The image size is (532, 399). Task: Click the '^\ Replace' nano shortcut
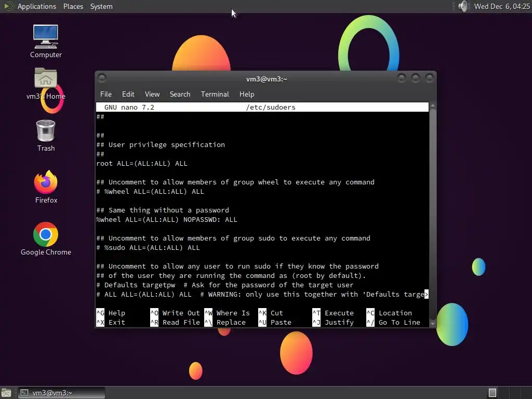pos(225,322)
